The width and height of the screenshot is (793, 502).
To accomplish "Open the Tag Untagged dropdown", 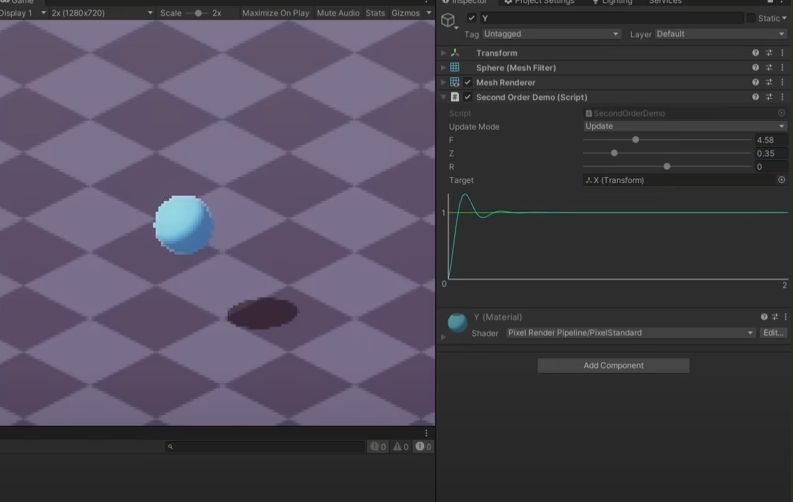I will point(551,34).
